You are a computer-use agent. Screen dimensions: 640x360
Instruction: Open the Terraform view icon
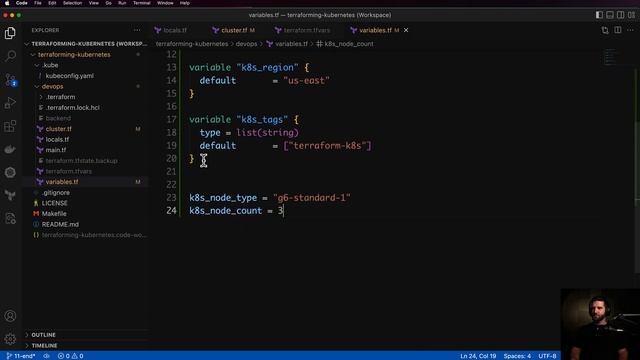[10, 196]
